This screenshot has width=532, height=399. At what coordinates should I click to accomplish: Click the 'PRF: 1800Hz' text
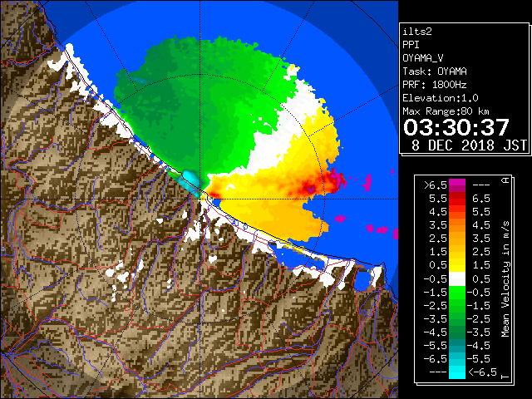435,85
